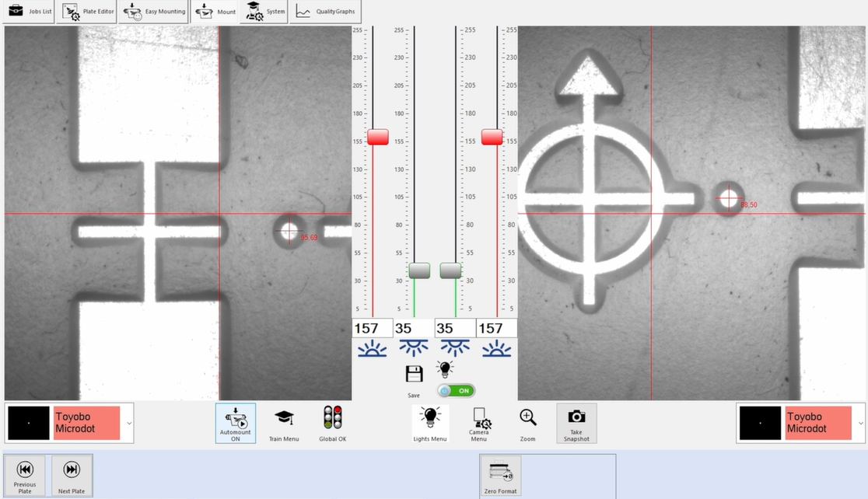Save light settings with the floppy disk icon

(x=414, y=374)
